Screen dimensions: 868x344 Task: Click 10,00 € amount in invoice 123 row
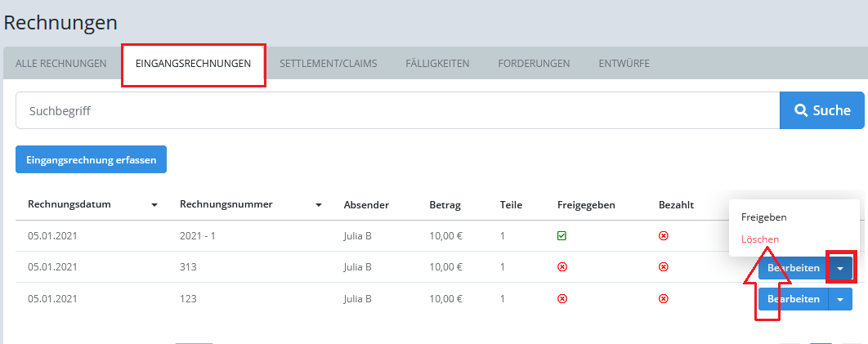[x=446, y=298]
